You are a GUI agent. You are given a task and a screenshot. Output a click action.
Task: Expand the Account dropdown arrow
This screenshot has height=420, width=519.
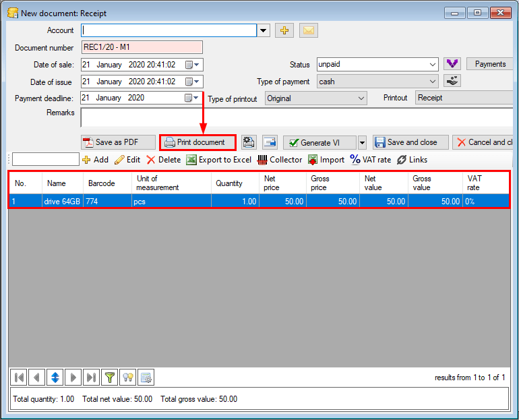tap(263, 30)
